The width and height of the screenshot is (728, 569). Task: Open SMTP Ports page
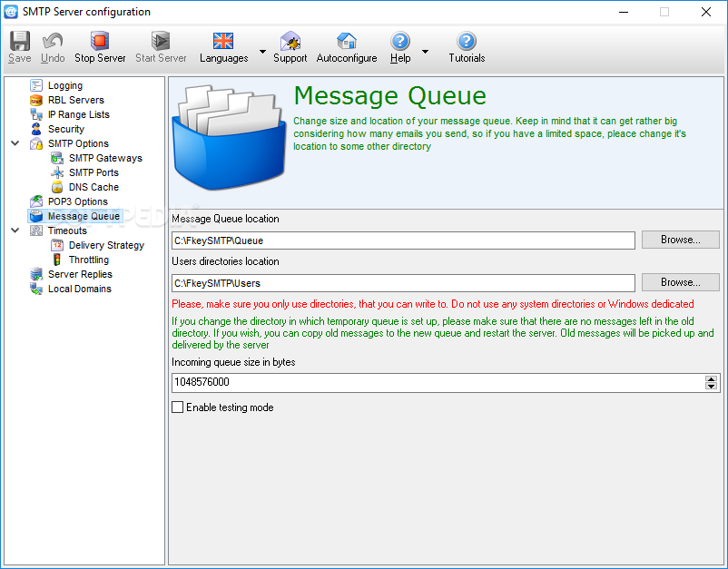[x=93, y=172]
